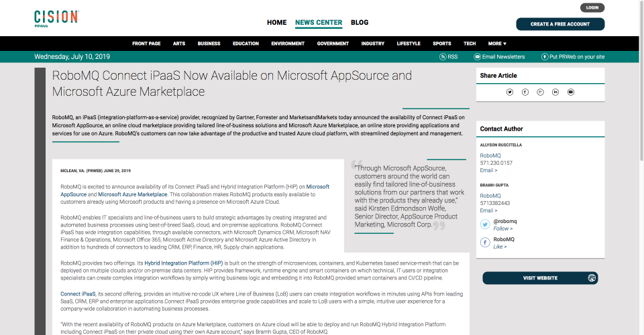Expand the MORE categories dropdown
The image size is (644, 335).
(497, 44)
